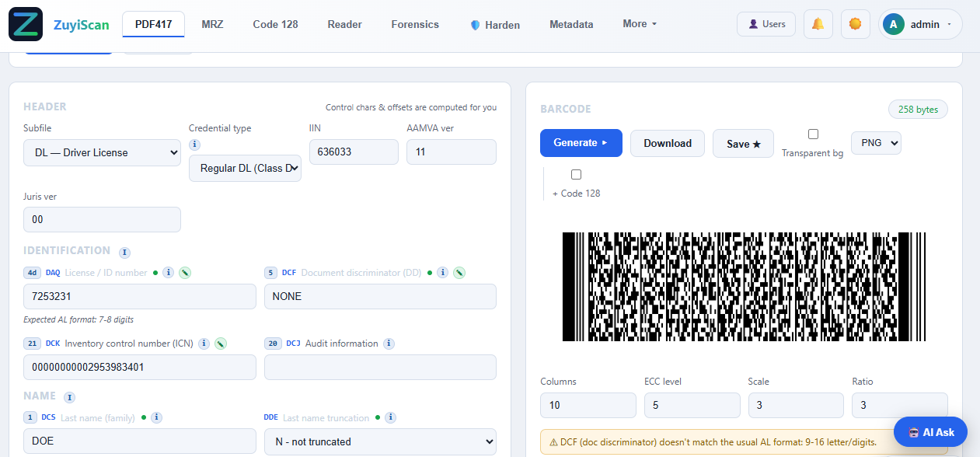980x457 pixels.
Task: Click the ZuyiScan brand name link
Action: pos(81,24)
